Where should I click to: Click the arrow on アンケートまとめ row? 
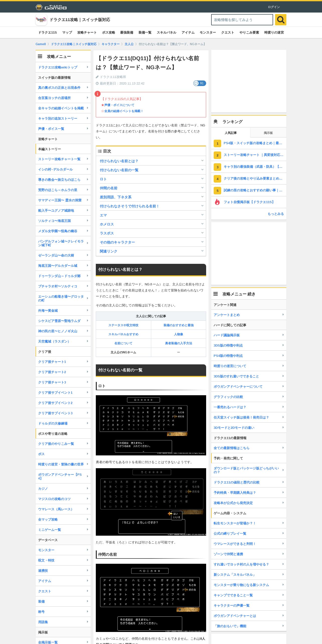283,315
